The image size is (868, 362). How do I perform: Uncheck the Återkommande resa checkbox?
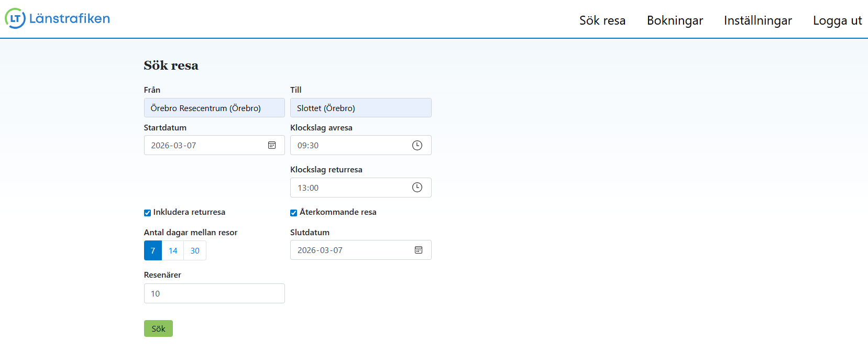pos(294,213)
